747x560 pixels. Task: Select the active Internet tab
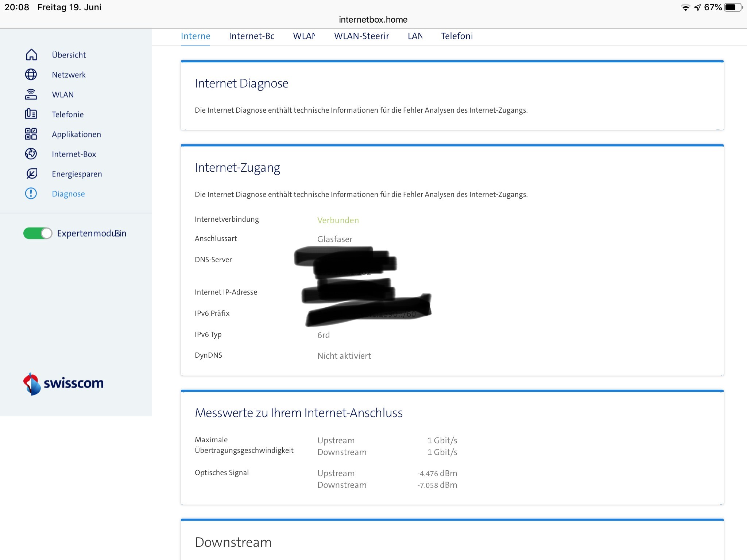(x=196, y=36)
